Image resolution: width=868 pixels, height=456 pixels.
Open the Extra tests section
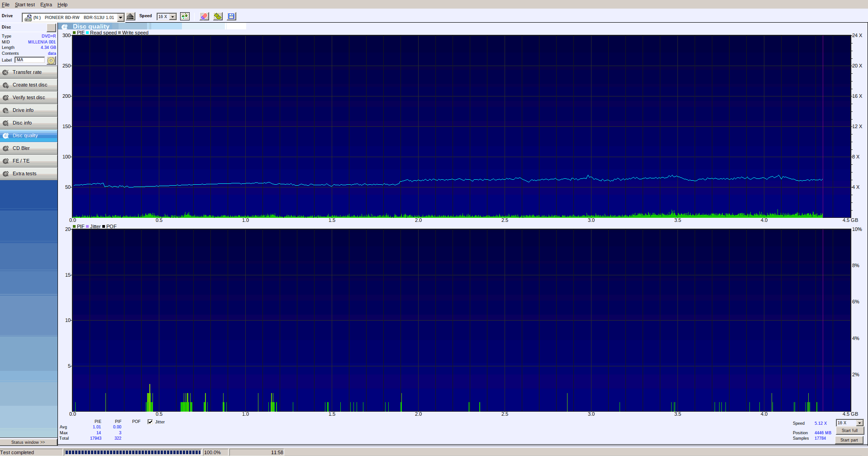pyautogui.click(x=28, y=173)
